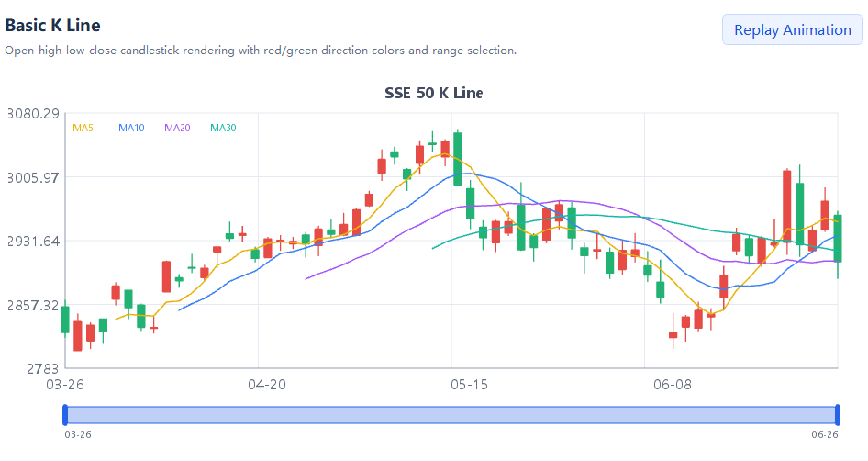This screenshot has height=461, width=868.
Task: Toggle the MA5 legend series
Action: coord(83,128)
